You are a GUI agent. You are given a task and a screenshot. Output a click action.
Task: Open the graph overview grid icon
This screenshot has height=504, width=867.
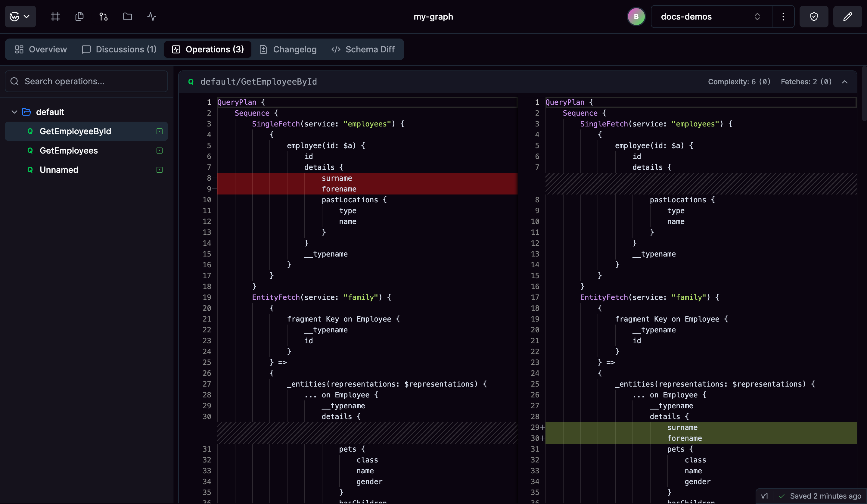coord(55,17)
